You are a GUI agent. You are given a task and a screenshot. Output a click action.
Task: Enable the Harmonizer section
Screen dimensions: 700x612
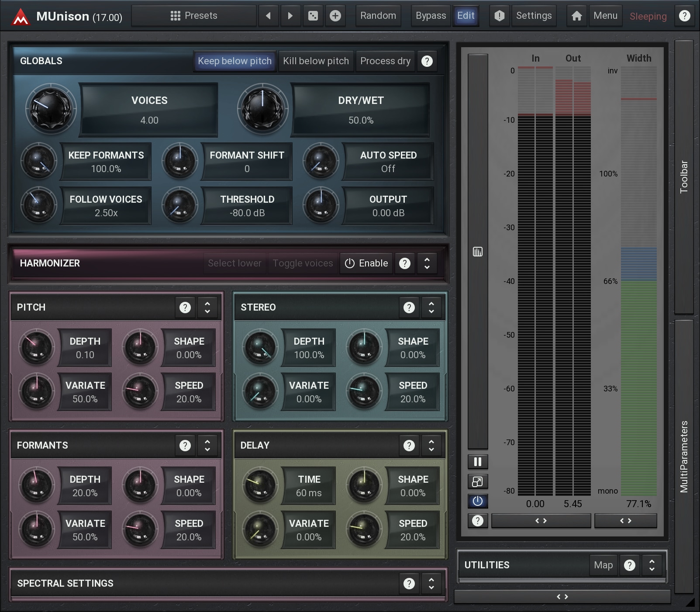tap(366, 263)
